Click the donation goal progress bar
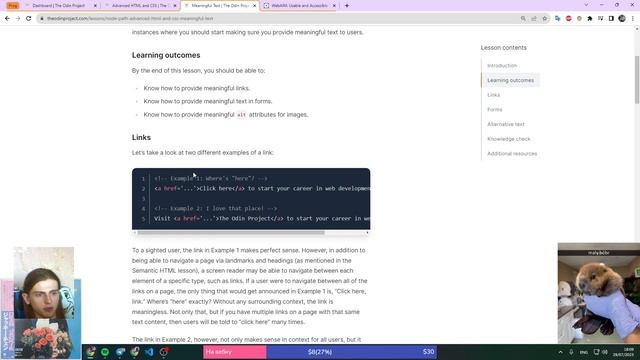The width and height of the screenshot is (640, 360). (320, 352)
